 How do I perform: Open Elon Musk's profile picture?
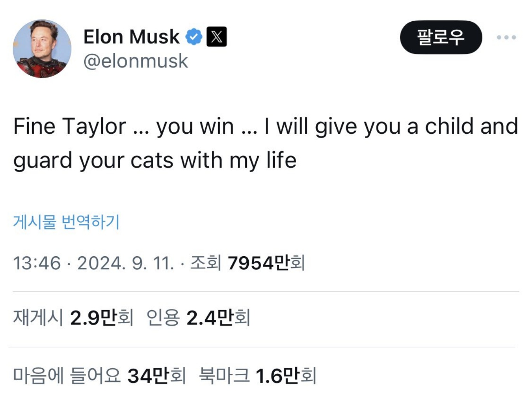tap(42, 49)
